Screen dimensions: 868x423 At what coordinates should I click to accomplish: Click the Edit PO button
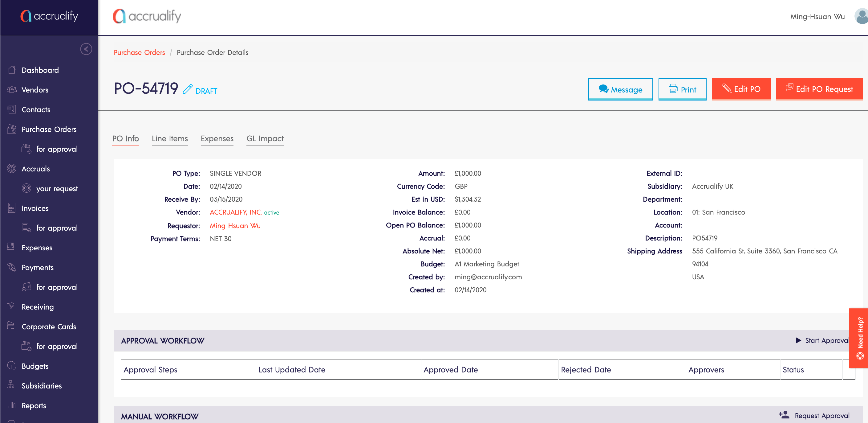[741, 89]
